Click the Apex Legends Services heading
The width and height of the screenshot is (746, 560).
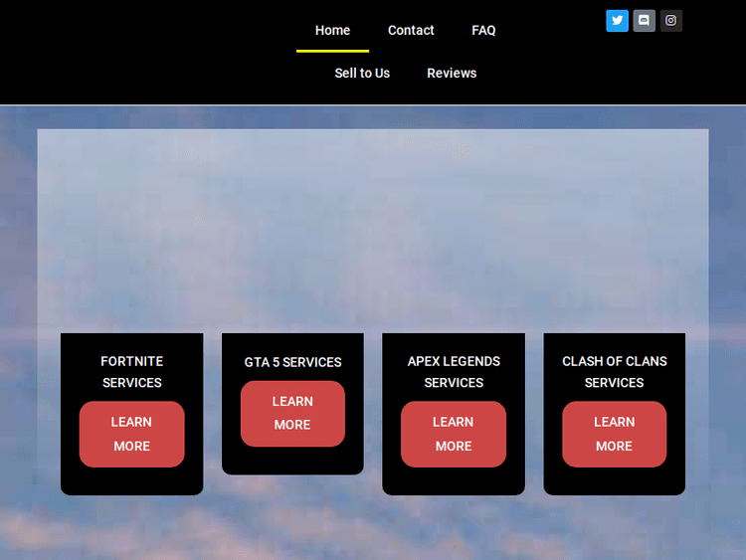[x=454, y=372]
